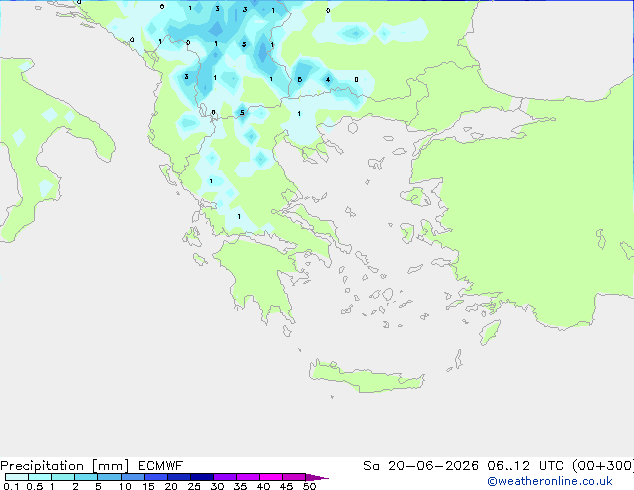Click the "15" legend scale label
Viewport: 634px width, 490px height.
(148, 486)
